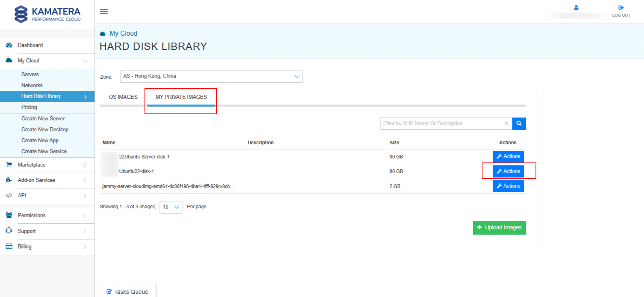Focus the Filter by VHD Name field

(x=441, y=124)
